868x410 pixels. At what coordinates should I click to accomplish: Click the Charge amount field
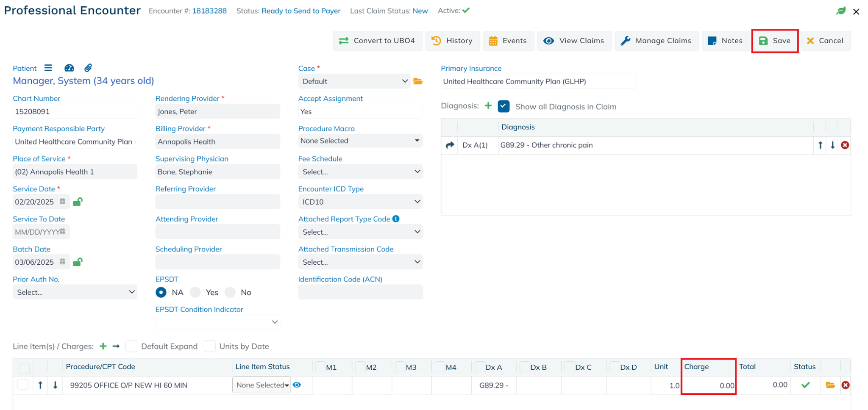click(708, 385)
